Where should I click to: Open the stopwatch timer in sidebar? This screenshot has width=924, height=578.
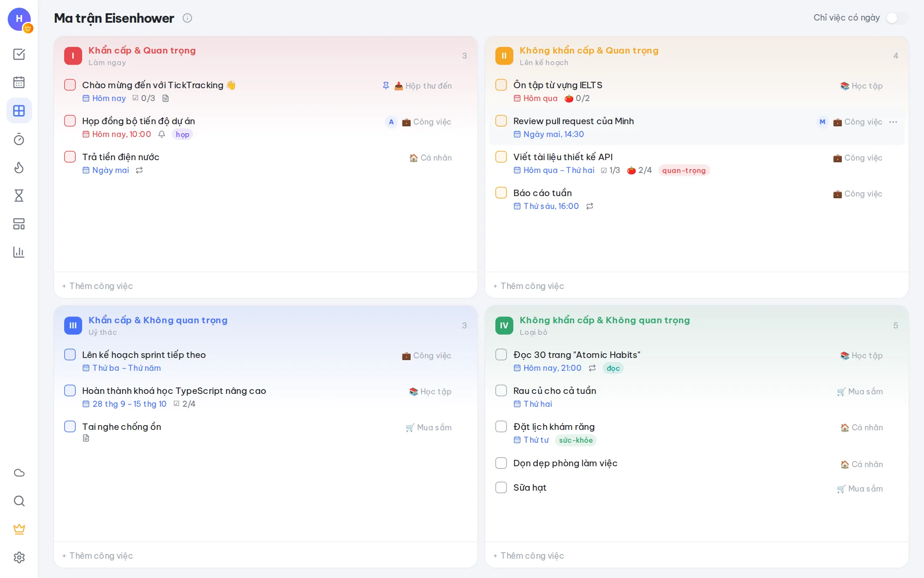point(19,139)
